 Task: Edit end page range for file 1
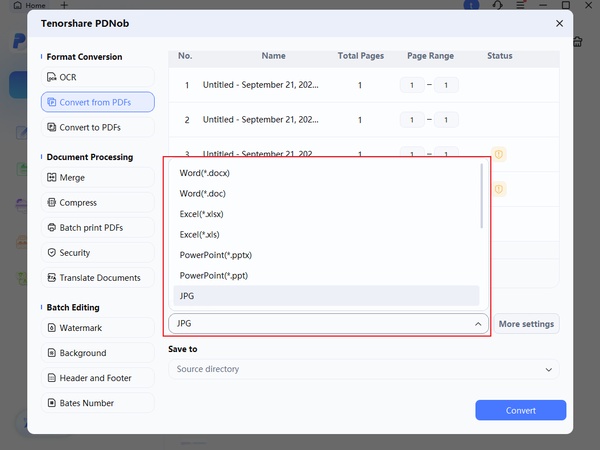pyautogui.click(x=446, y=85)
